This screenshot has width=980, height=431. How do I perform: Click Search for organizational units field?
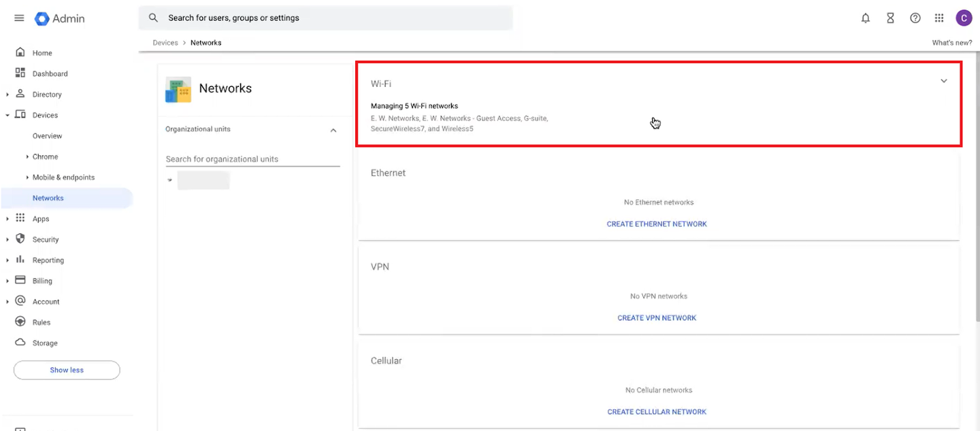tap(252, 159)
